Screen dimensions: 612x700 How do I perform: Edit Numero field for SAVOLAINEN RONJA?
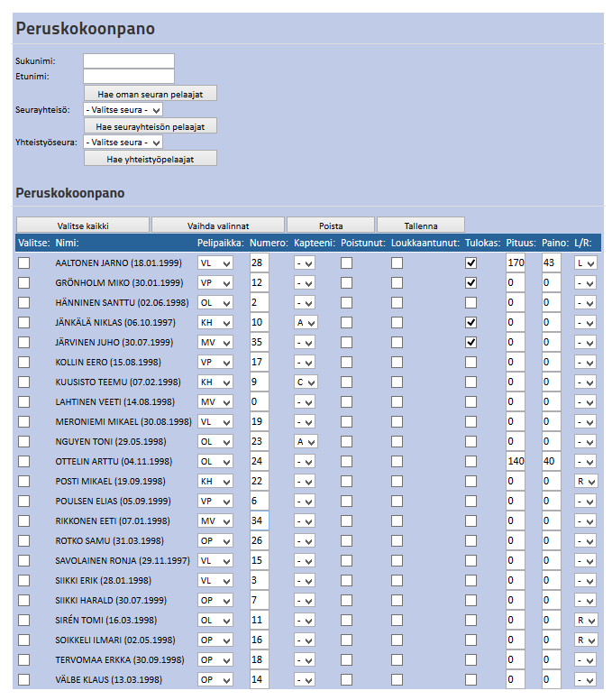click(260, 560)
